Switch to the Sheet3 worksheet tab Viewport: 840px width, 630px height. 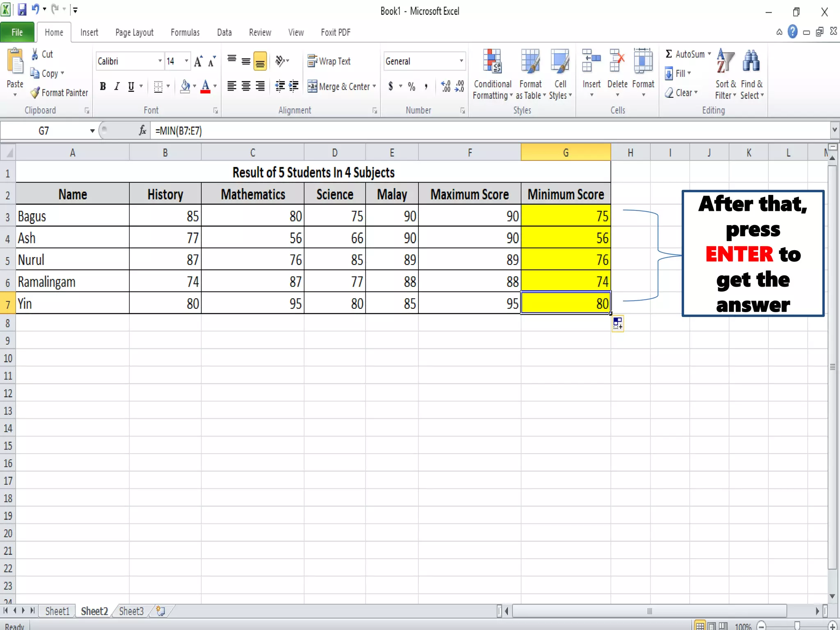click(131, 611)
